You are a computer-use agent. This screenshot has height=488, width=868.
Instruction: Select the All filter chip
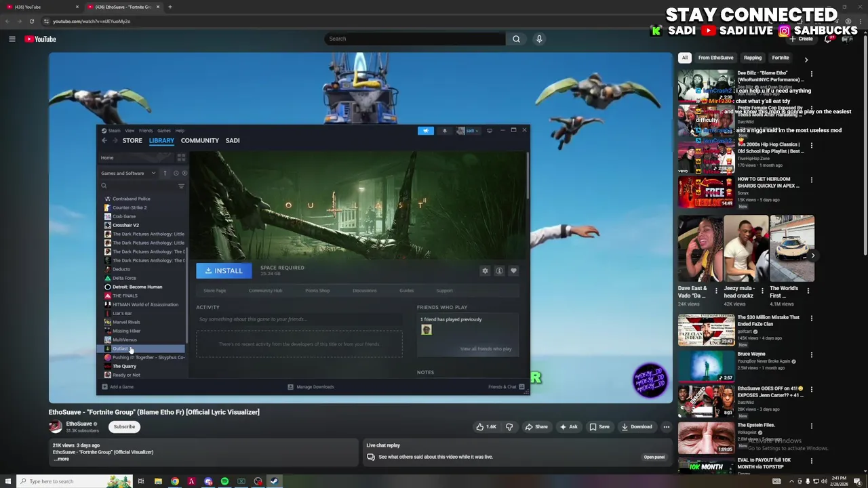[x=685, y=58]
